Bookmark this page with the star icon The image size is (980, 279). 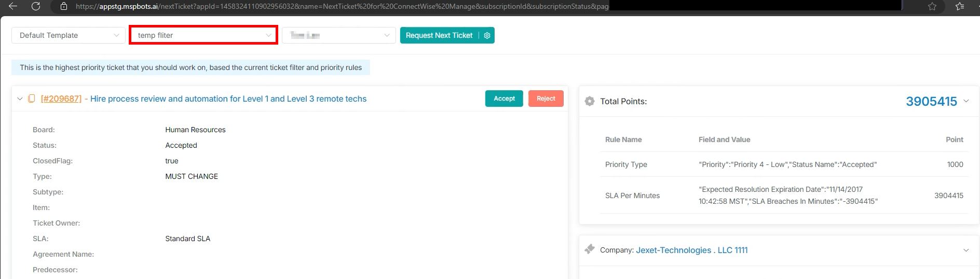pos(932,6)
